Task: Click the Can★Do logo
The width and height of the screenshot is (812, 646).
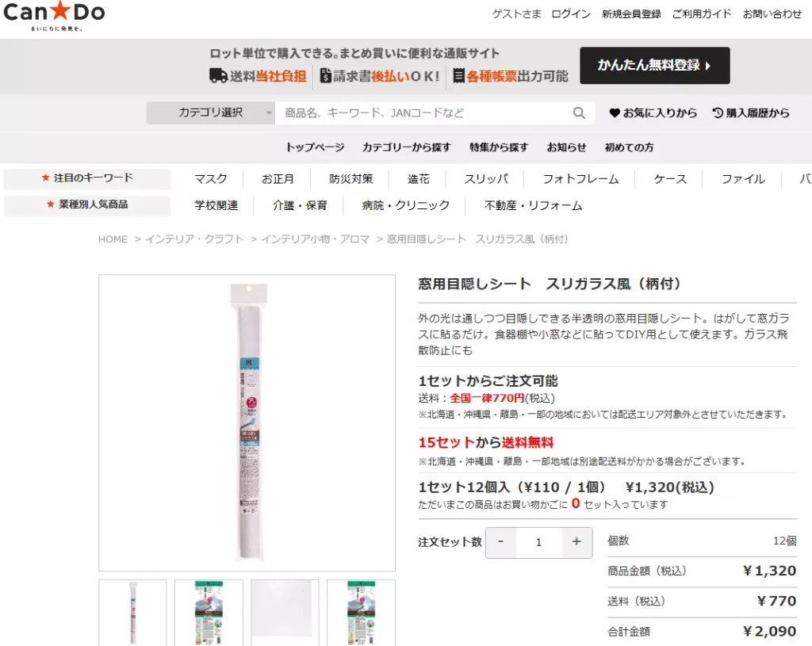Action: [x=54, y=15]
